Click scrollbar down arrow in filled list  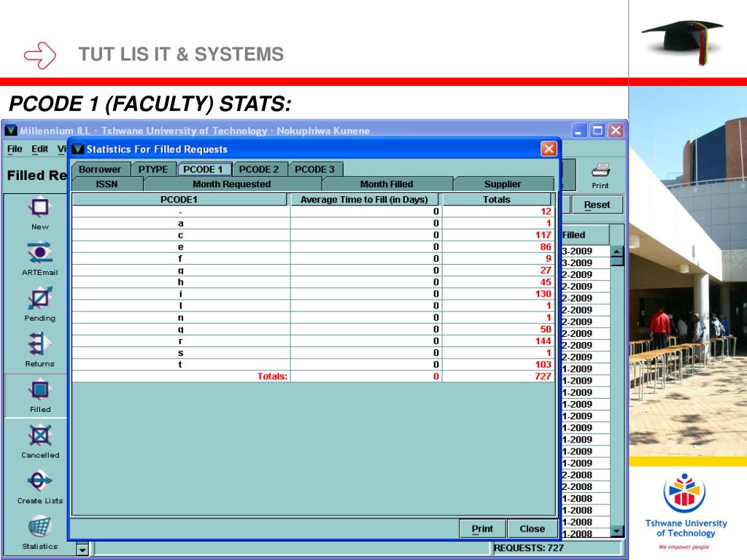pyautogui.click(x=617, y=531)
